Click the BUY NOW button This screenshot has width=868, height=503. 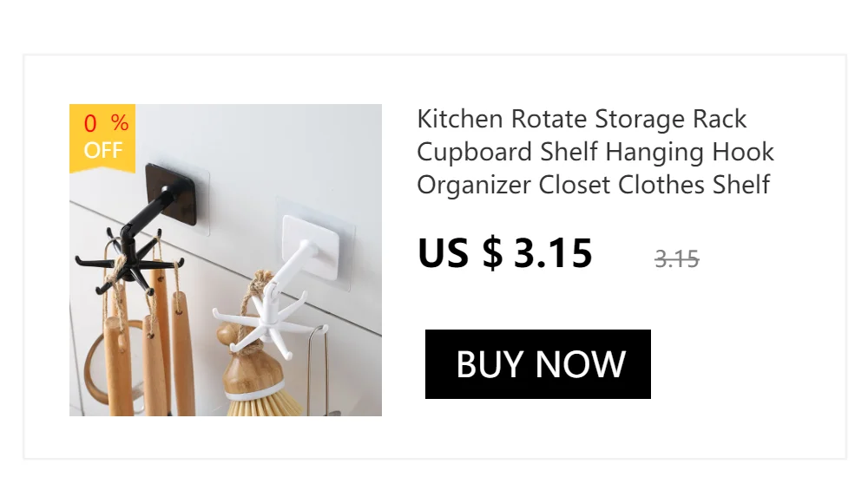(x=537, y=364)
